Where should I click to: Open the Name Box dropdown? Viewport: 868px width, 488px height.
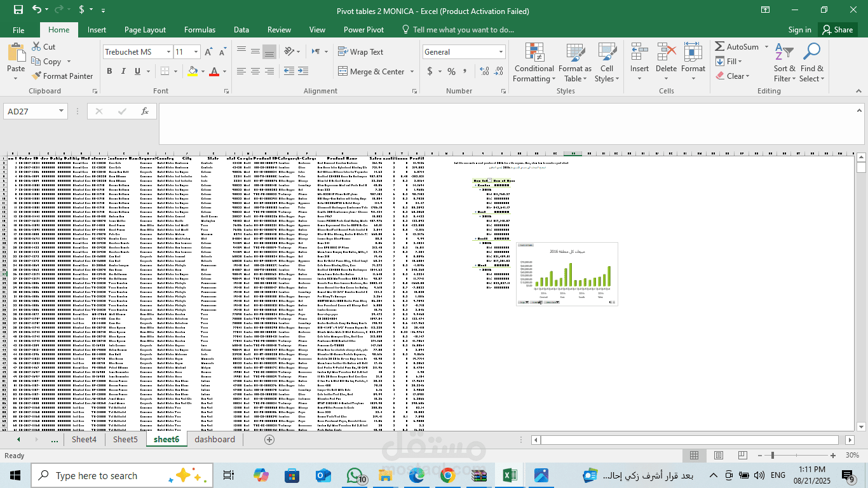[x=62, y=111]
